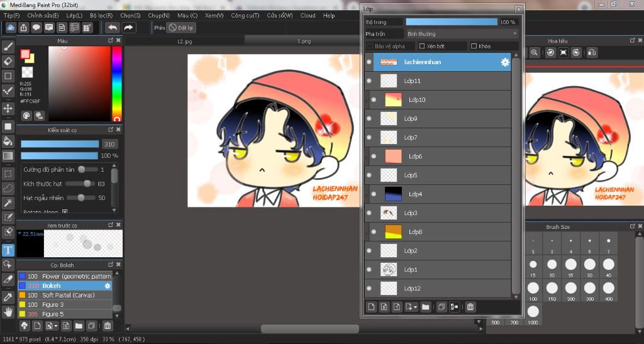Open the Tệp(F) menu
The width and height of the screenshot is (644, 344).
coord(11,16)
